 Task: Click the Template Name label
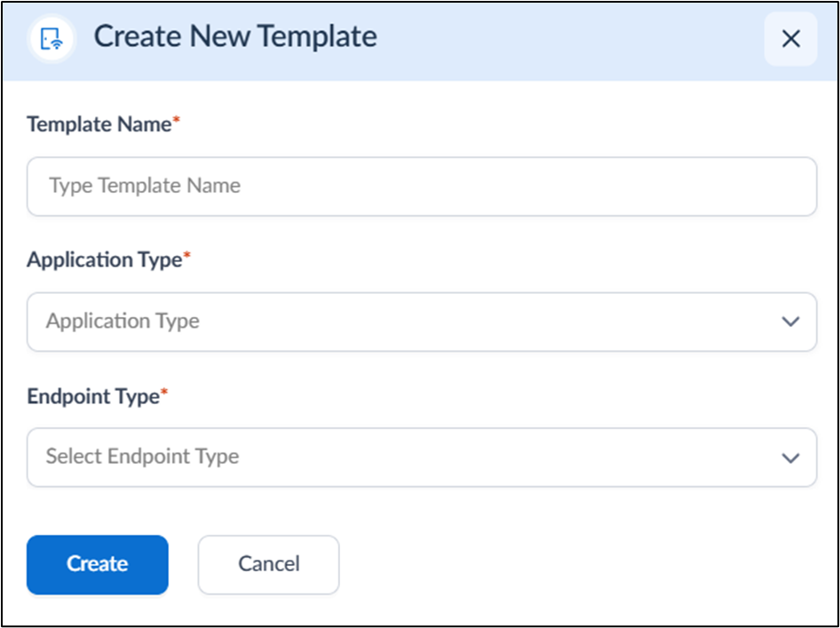(103, 124)
